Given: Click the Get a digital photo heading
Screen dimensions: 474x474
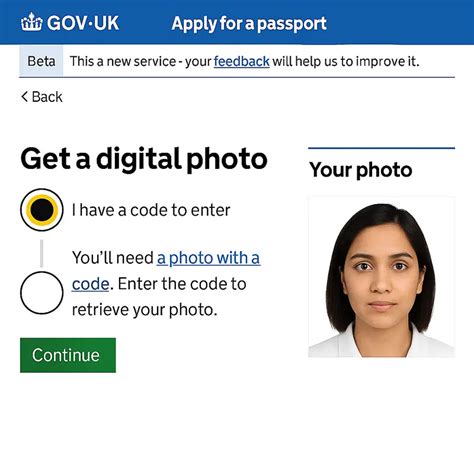Looking at the screenshot, I should [144, 160].
